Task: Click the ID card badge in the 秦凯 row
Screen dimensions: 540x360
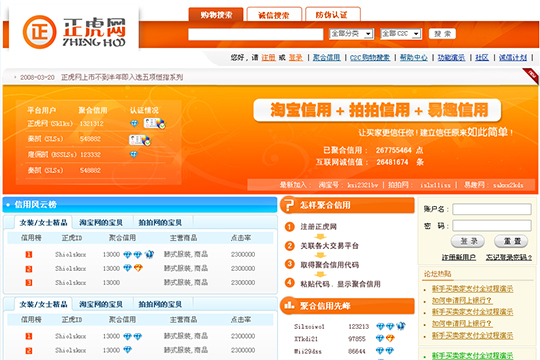Action: point(140,140)
